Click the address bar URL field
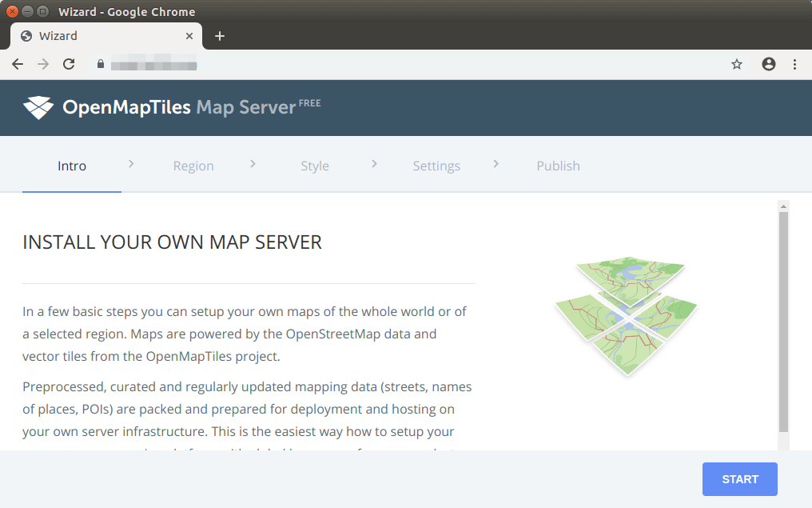Image resolution: width=812 pixels, height=508 pixels. tap(400, 64)
